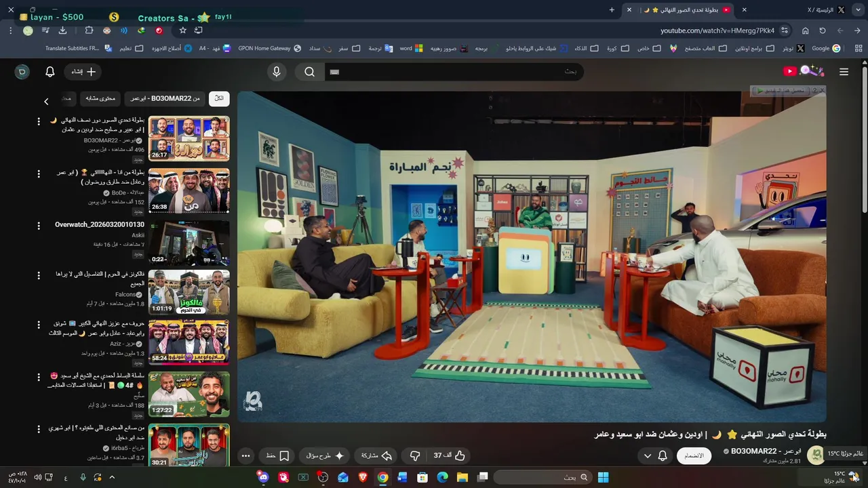Open the BO3OMAR22 channel avatar

tap(815, 455)
